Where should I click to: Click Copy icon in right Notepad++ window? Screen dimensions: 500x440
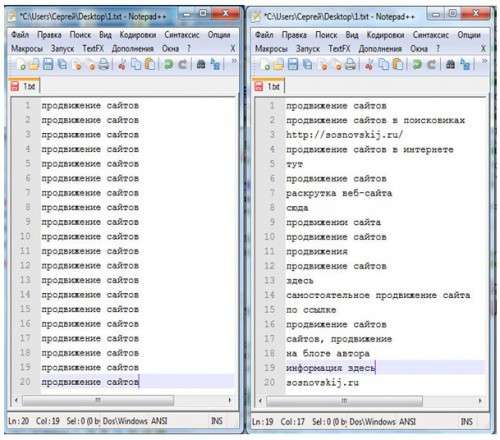point(383,64)
